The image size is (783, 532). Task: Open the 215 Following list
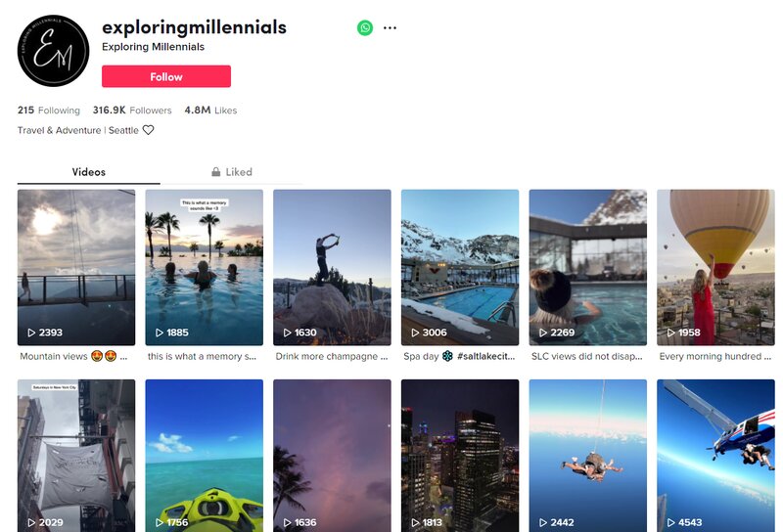49,111
